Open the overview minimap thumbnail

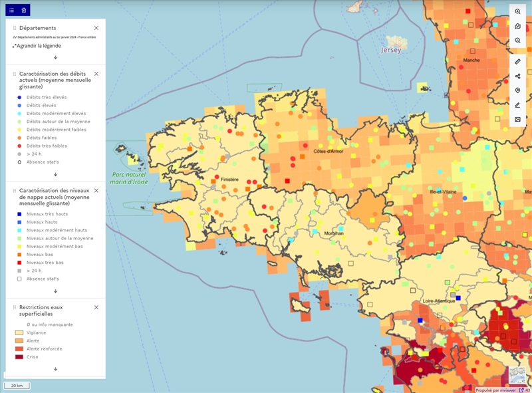[517, 375]
